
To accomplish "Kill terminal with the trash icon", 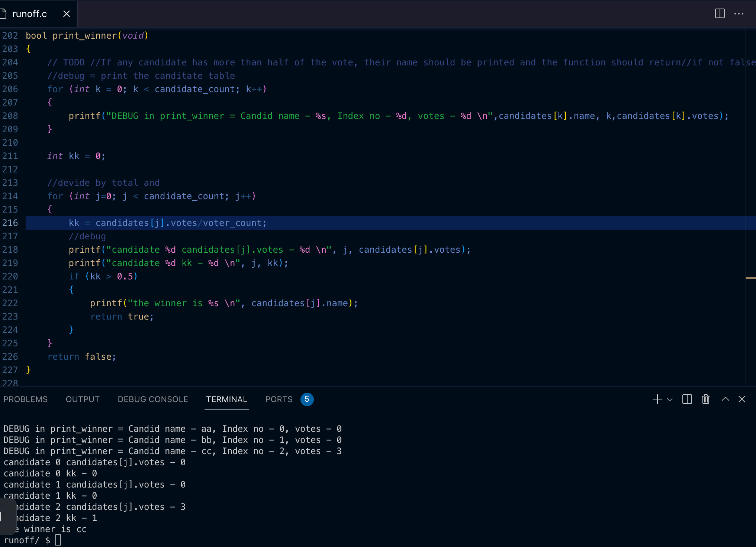I will point(705,399).
